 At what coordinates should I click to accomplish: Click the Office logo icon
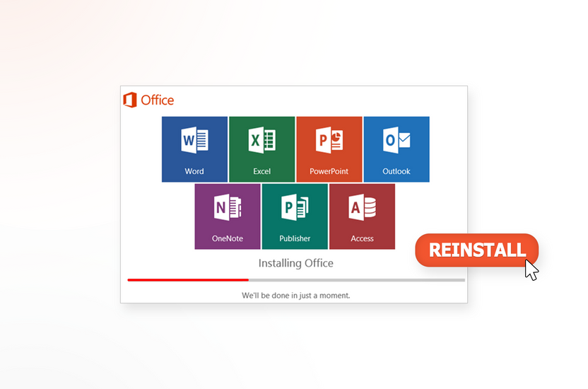[130, 100]
